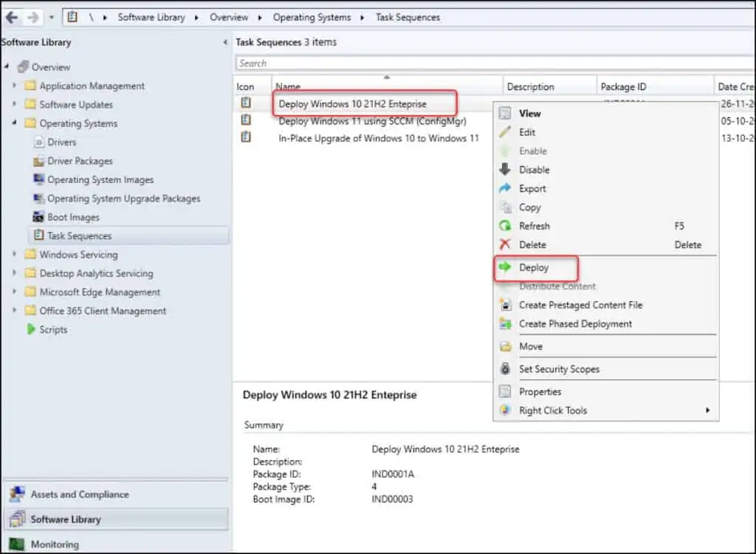Click the Create Phased Deployment icon
This screenshot has width=756, height=554.
505,323
